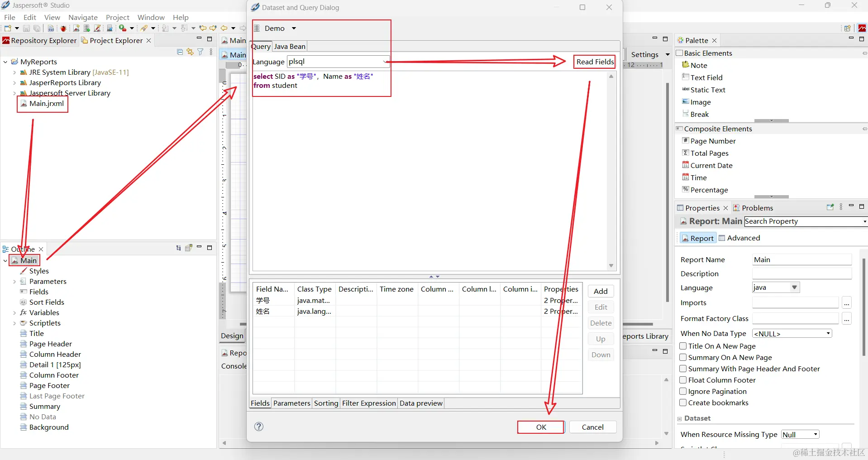868x460 pixels.
Task: Click the create data adapter toolbar icon
Action: point(86,28)
